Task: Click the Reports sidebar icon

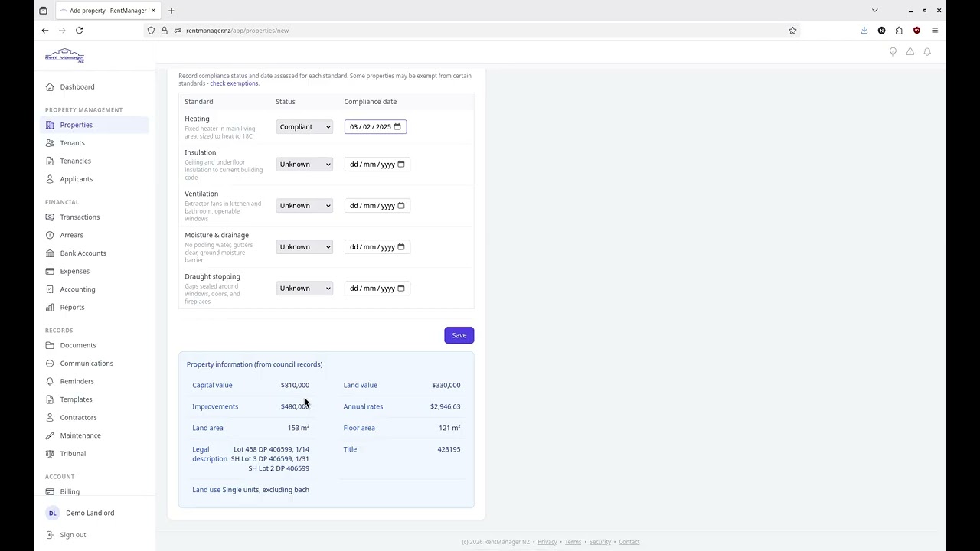Action: [x=51, y=308]
